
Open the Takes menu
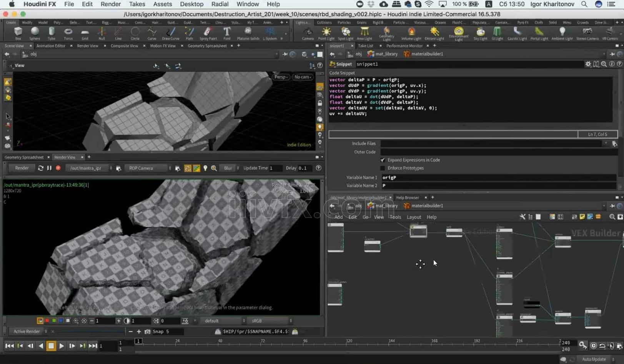(x=137, y=4)
